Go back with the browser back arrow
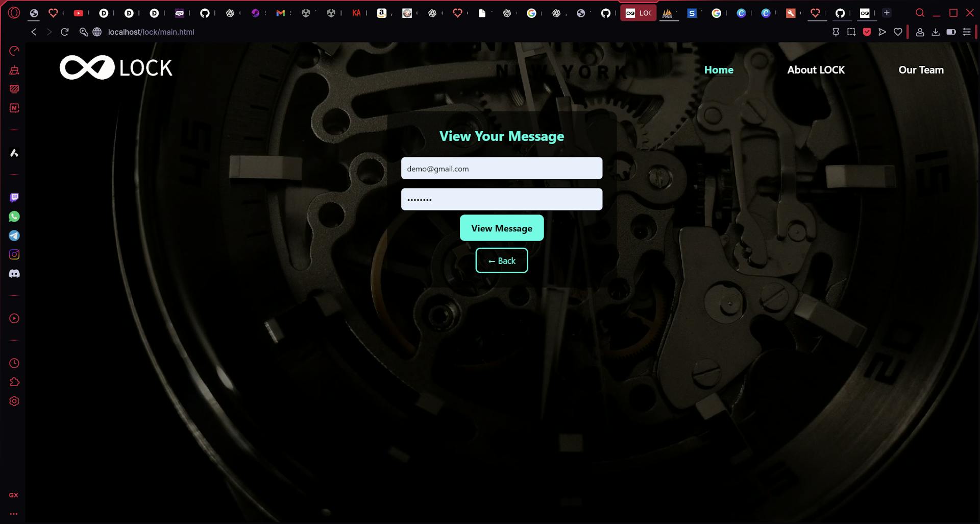The width and height of the screenshot is (980, 524). point(34,32)
